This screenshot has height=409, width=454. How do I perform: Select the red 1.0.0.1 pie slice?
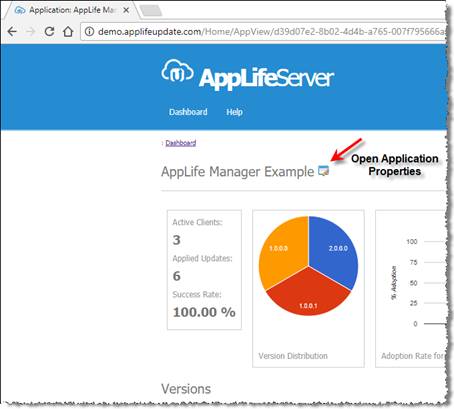pos(308,297)
